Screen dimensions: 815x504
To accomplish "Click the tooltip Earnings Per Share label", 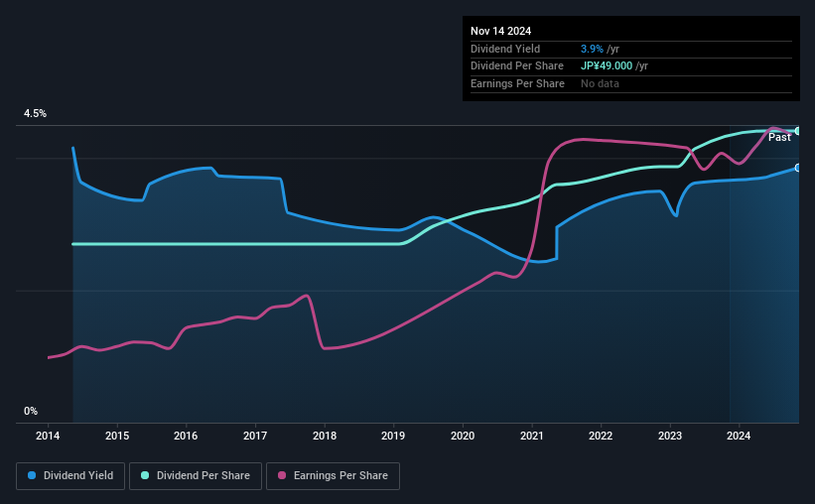I will pyautogui.click(x=517, y=83).
